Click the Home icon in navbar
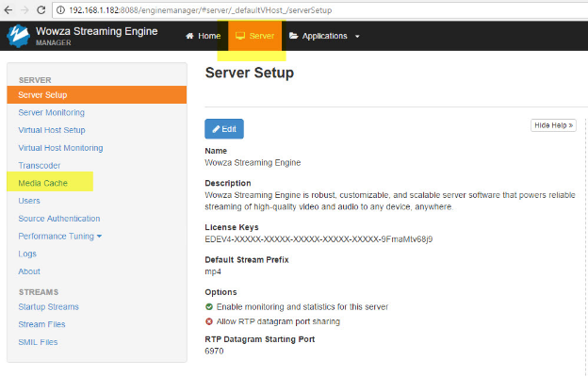The image size is (588, 377). (x=189, y=36)
